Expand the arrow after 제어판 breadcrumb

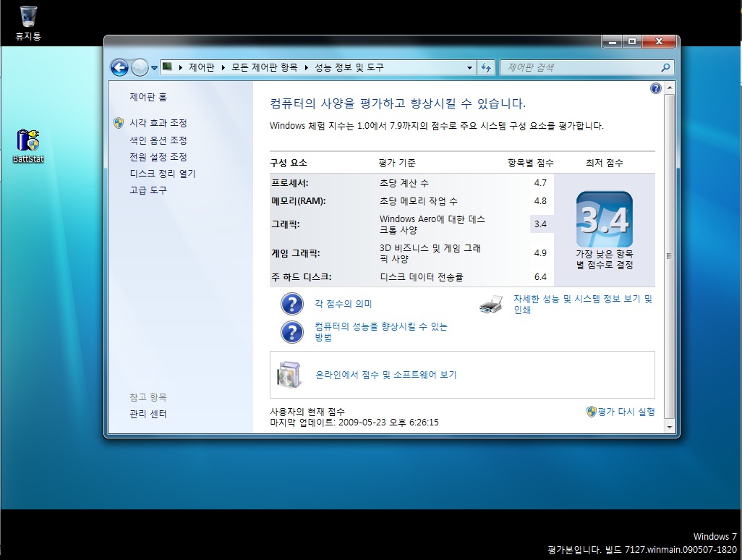coord(223,67)
